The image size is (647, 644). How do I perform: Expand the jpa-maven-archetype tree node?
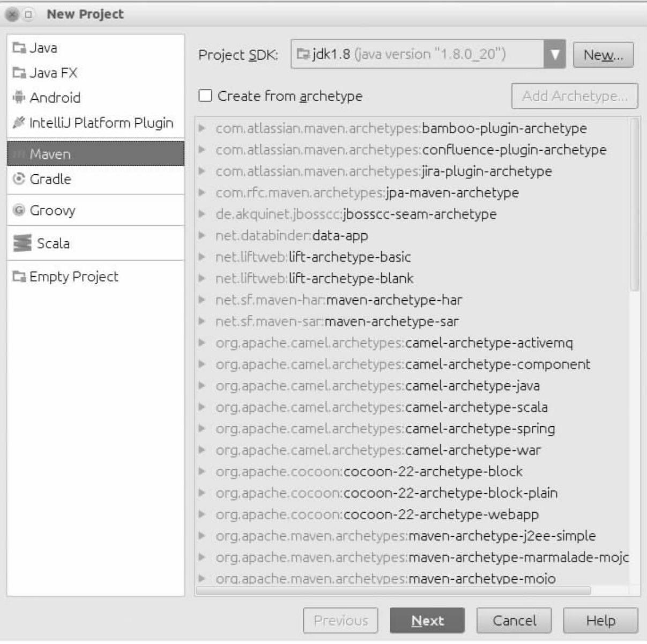coord(202,193)
